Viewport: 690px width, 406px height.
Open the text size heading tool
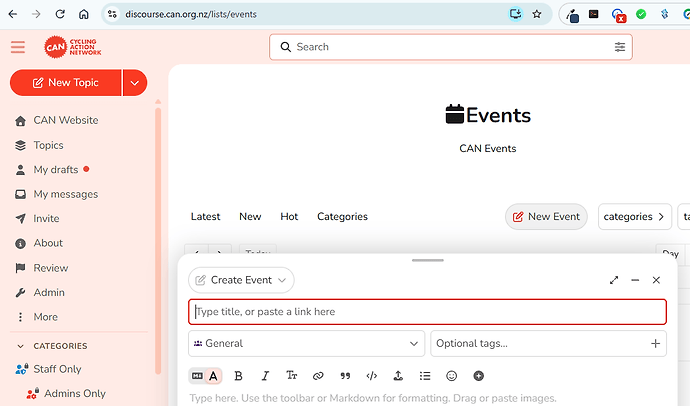291,376
